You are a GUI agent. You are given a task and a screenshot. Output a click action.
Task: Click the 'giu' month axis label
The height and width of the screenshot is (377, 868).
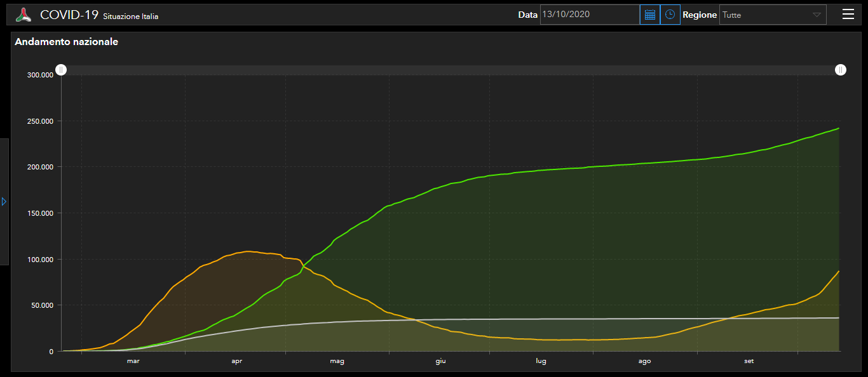click(x=440, y=361)
